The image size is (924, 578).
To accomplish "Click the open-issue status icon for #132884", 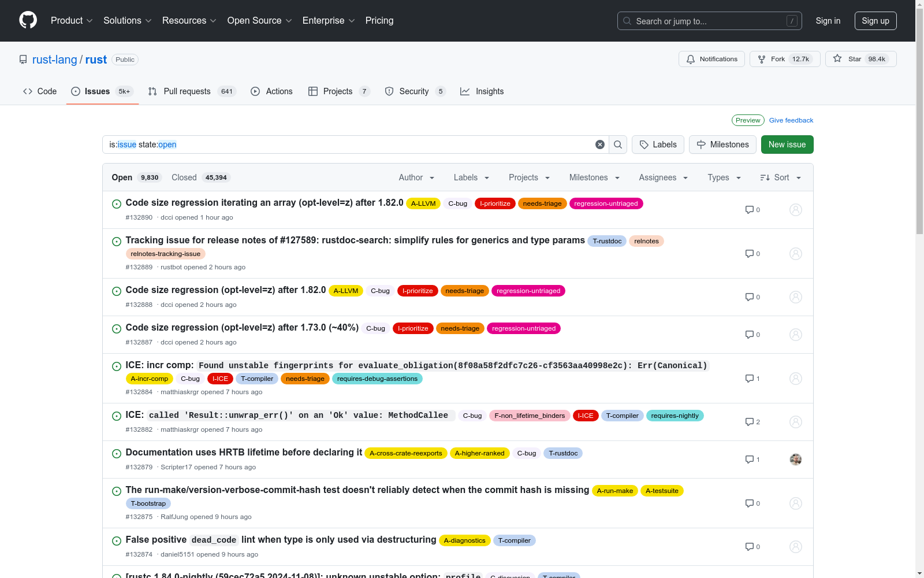I will pos(116,366).
